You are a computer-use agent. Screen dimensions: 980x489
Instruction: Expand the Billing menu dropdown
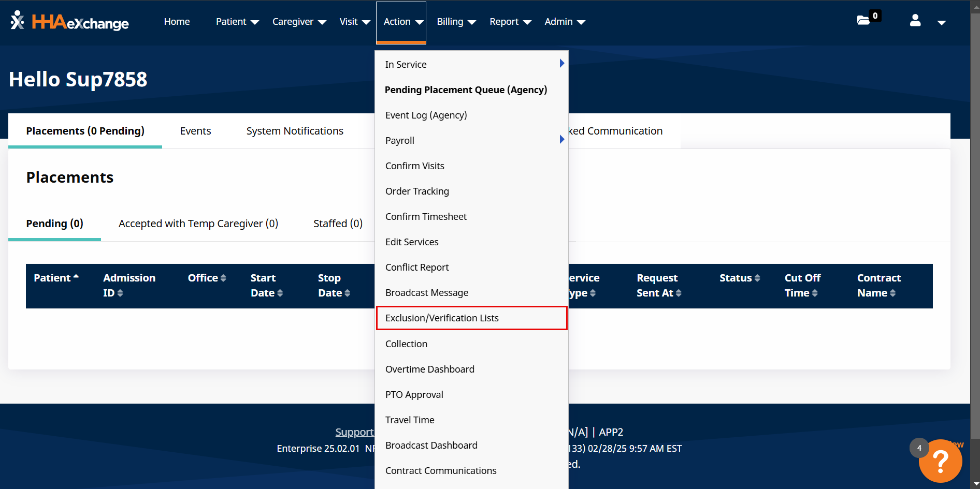tap(456, 22)
